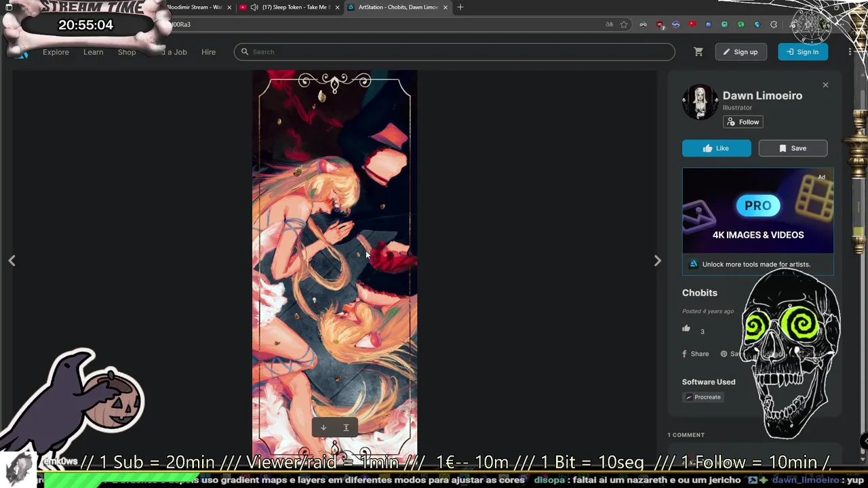Click the thumbs-up icon beside 3 likes
The image size is (868, 488).
pyautogui.click(x=686, y=329)
